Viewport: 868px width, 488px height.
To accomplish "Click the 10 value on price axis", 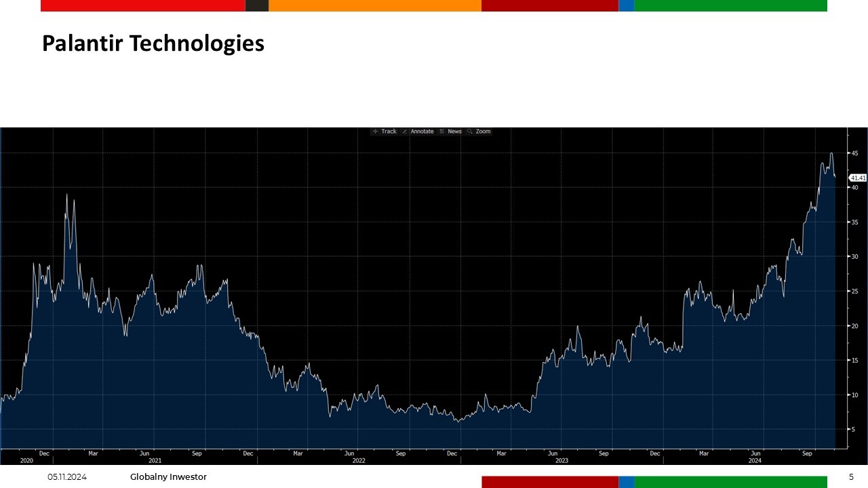I will 855,395.
